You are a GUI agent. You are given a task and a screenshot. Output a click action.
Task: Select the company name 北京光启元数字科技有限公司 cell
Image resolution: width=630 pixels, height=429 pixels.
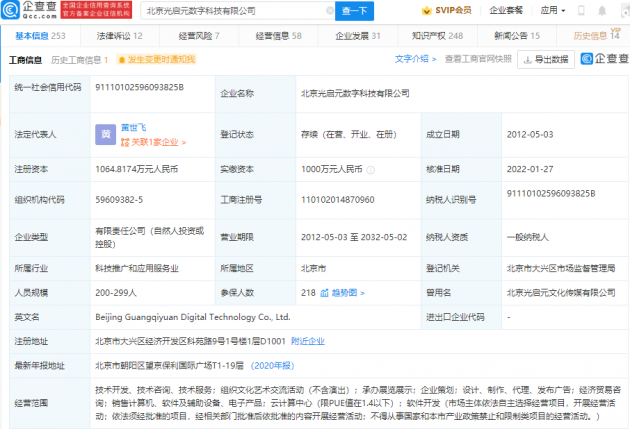tap(355, 93)
